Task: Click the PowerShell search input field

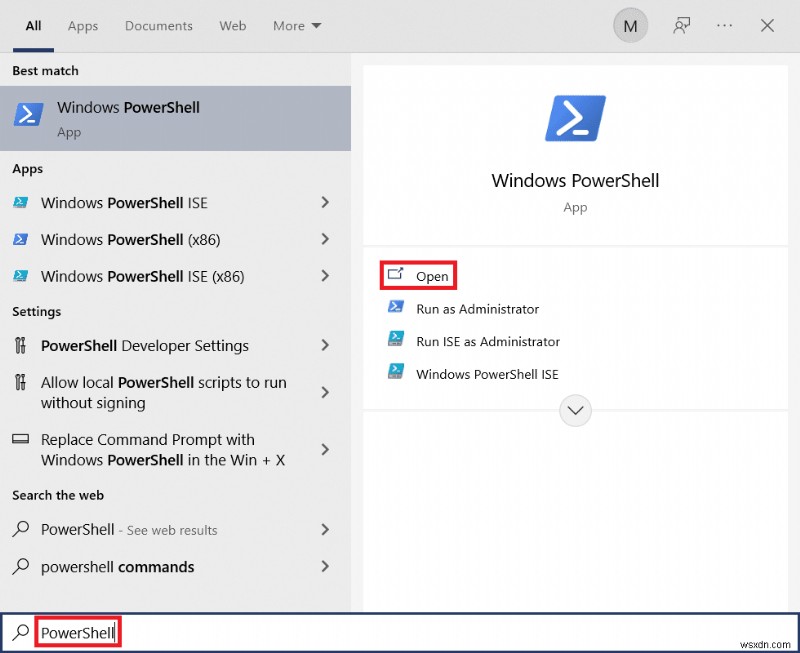Action: click(x=78, y=632)
